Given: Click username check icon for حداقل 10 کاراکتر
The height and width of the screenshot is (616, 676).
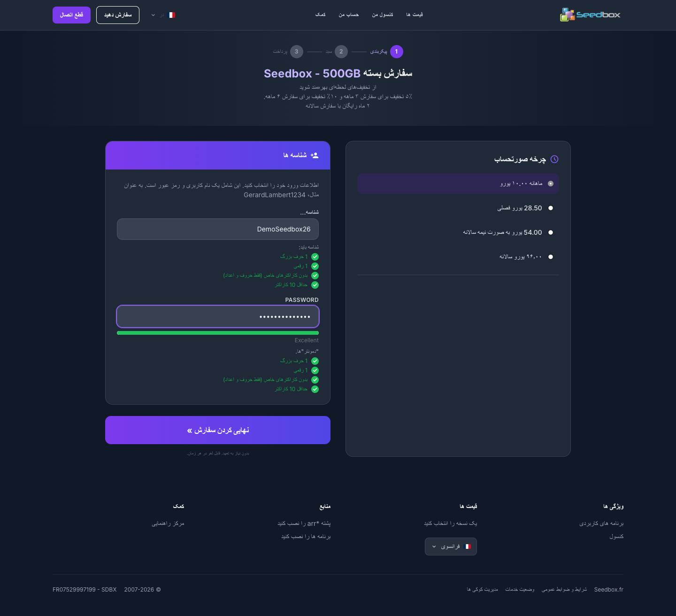Looking at the screenshot, I should coord(315,285).
